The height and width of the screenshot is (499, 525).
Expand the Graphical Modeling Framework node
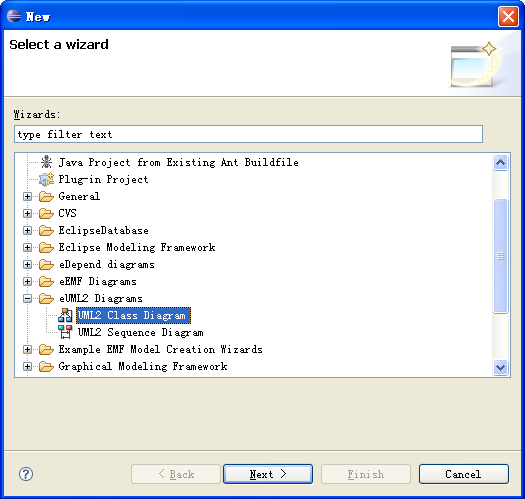27,366
